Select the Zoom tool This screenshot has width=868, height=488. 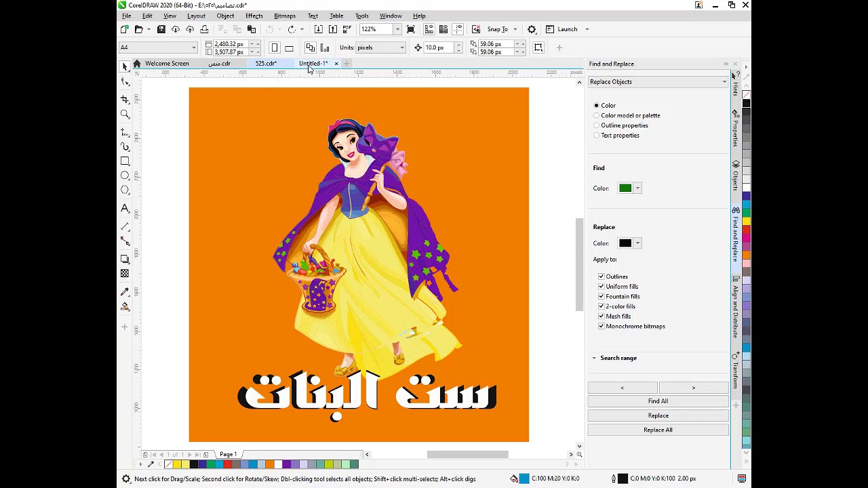(x=125, y=115)
